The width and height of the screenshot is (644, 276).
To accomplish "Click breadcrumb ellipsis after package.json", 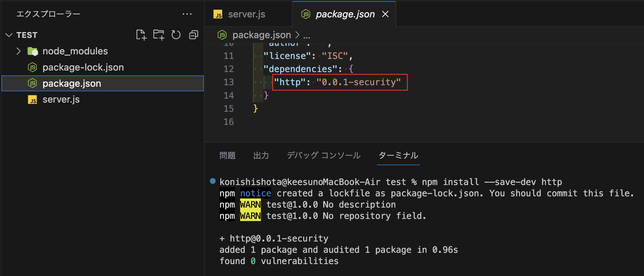I will [307, 35].
